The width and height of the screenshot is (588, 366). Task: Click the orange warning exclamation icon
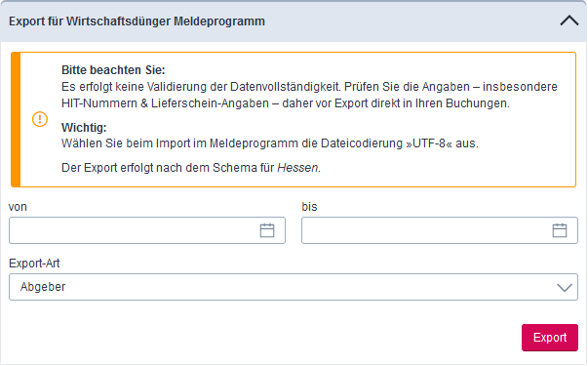(x=40, y=119)
